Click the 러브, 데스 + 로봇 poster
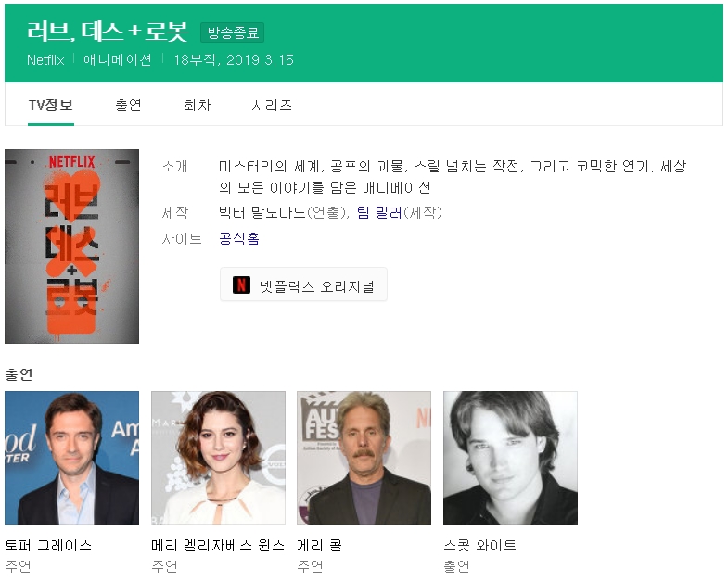The width and height of the screenshot is (728, 581). (71, 246)
